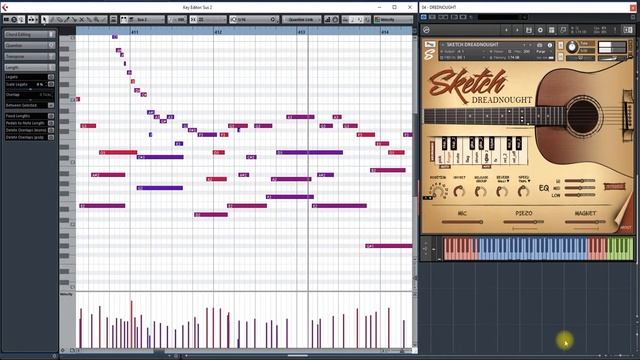The image size is (640, 360).
Task: Toggle the red ribbon button beside EQ
Action: tap(614, 187)
